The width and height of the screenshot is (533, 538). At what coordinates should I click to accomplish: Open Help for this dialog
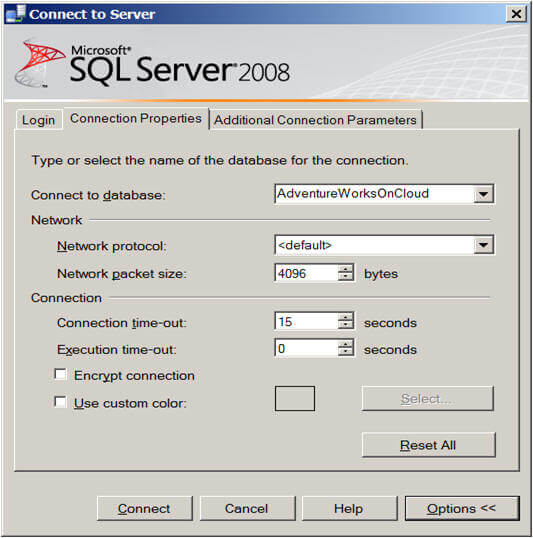coord(349,508)
